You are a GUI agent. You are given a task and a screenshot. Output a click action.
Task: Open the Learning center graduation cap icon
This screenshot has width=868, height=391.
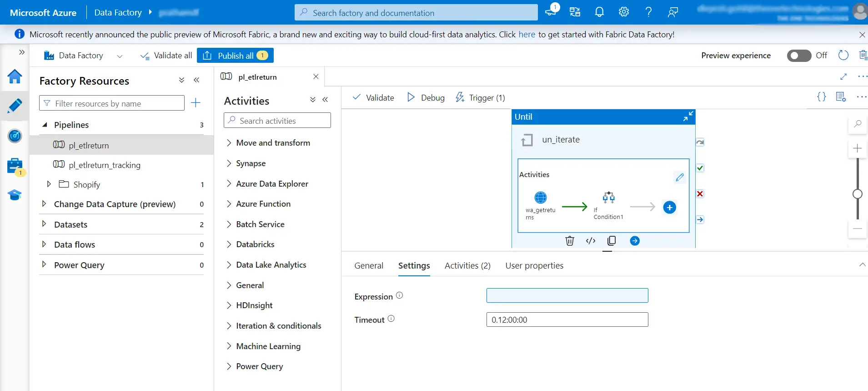pos(15,195)
